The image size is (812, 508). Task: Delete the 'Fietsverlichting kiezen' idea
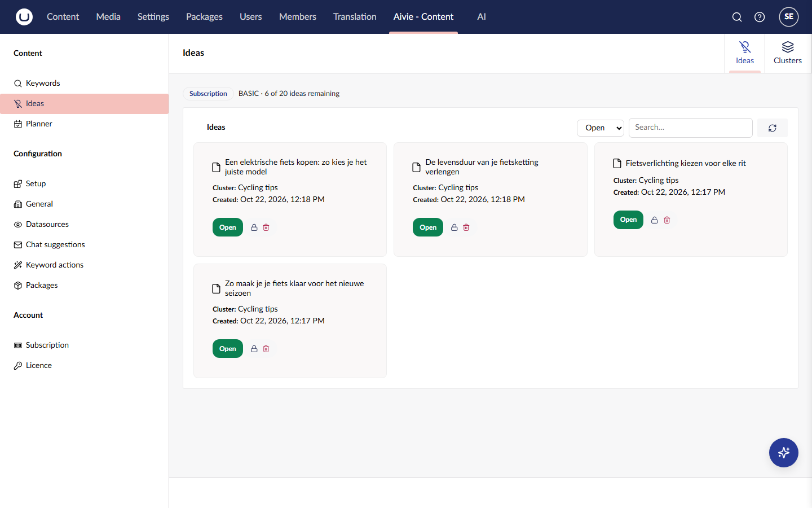(667, 220)
